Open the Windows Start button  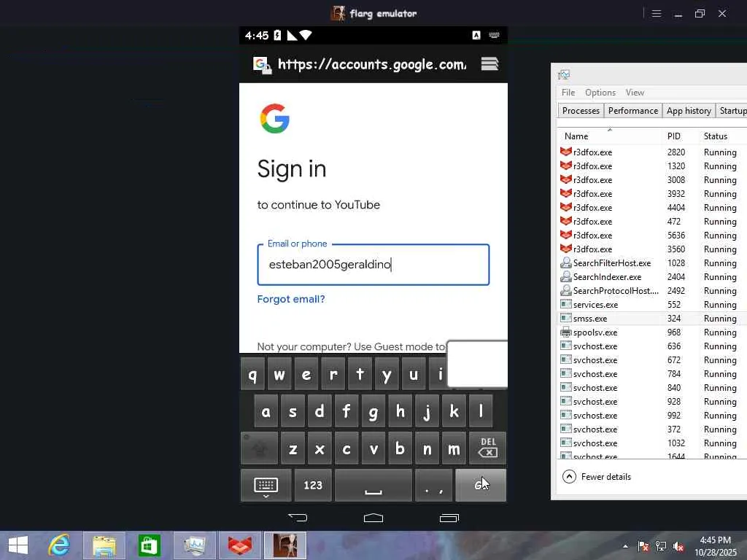(x=18, y=545)
